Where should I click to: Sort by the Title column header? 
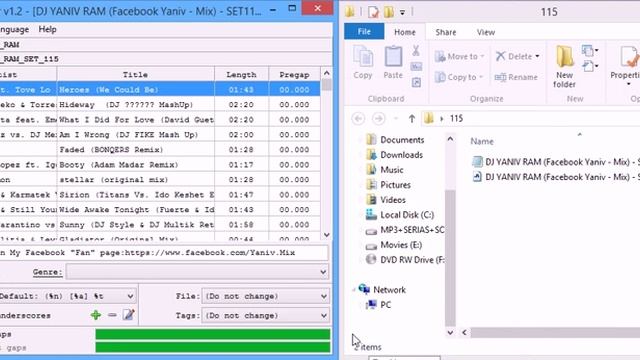pyautogui.click(x=135, y=75)
